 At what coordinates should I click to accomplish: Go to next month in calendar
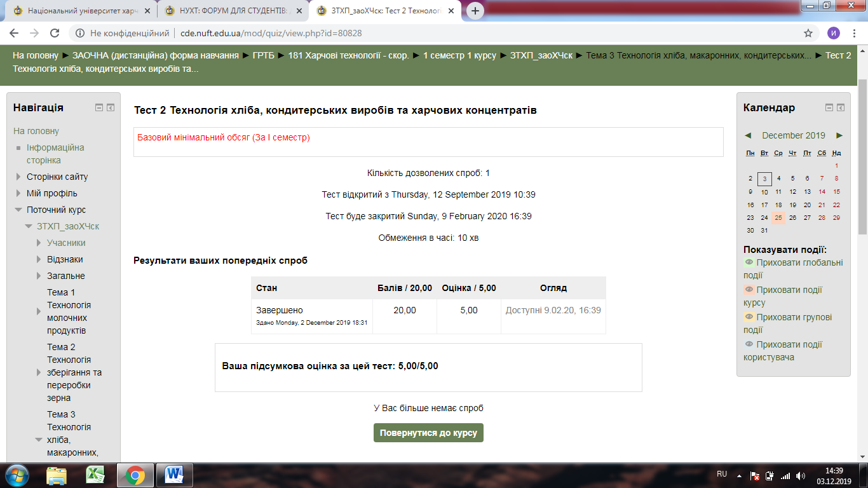coord(839,135)
